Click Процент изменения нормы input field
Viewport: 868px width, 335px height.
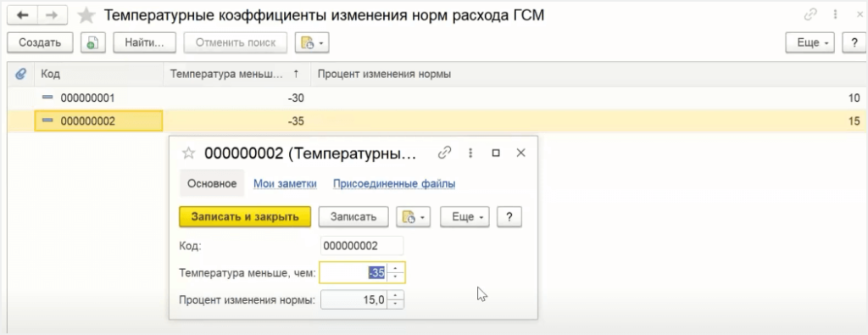tap(353, 300)
